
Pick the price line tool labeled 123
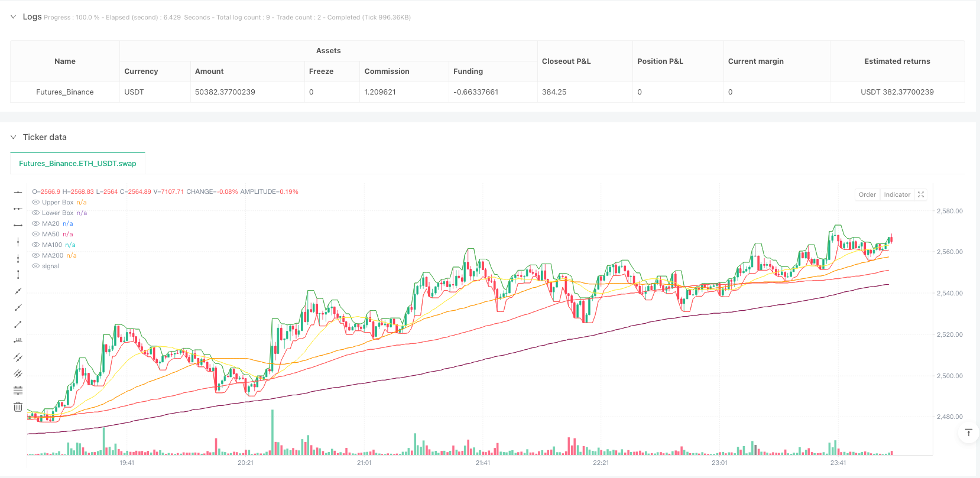point(18,341)
